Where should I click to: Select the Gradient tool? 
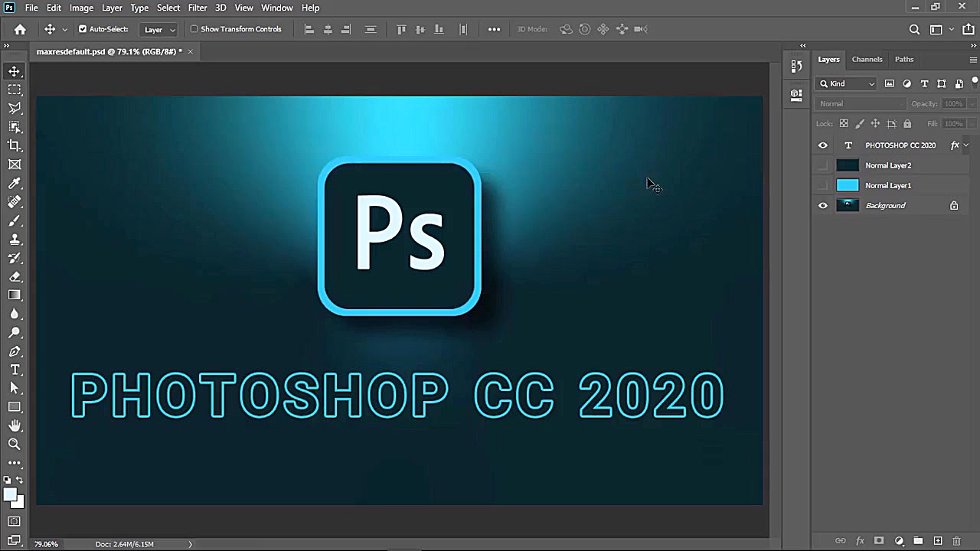15,295
